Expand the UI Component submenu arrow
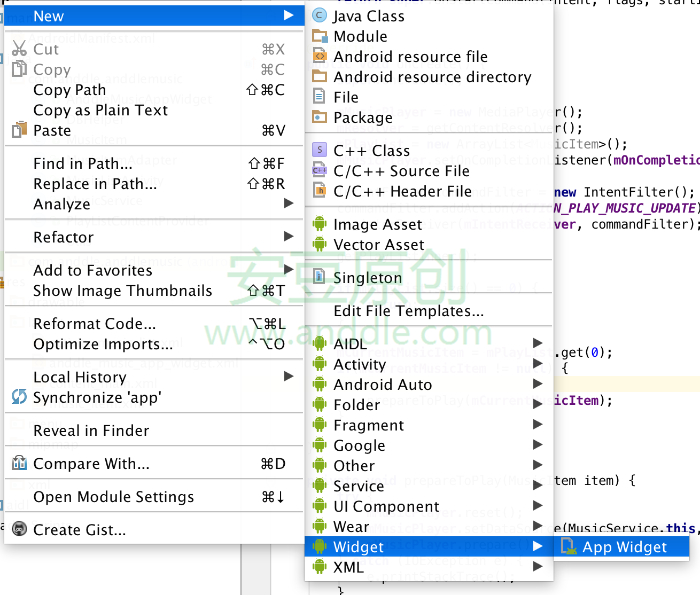700x595 pixels. (538, 505)
